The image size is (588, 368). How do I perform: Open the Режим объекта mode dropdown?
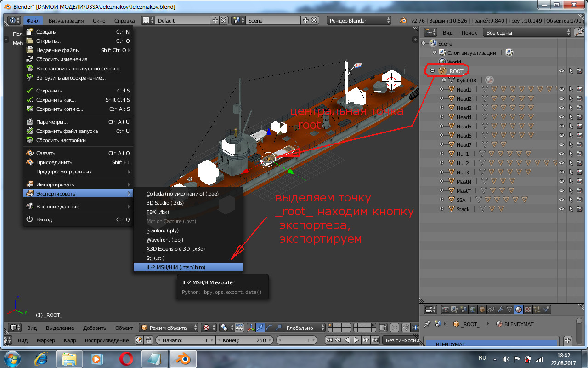(x=169, y=328)
